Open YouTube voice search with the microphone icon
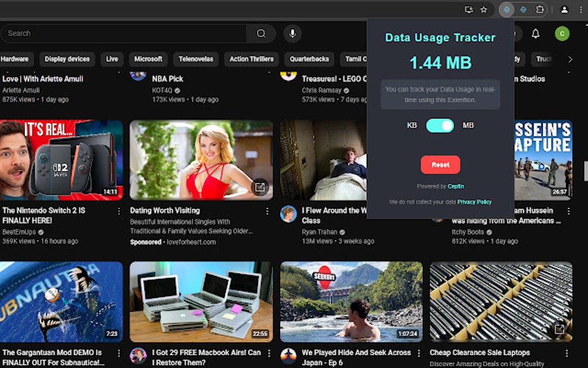 point(292,33)
